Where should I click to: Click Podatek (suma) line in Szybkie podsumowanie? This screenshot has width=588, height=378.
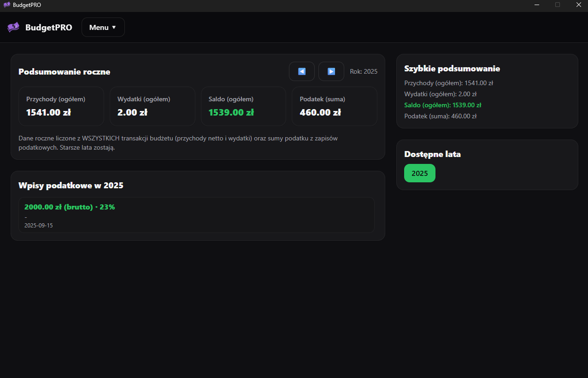click(440, 116)
